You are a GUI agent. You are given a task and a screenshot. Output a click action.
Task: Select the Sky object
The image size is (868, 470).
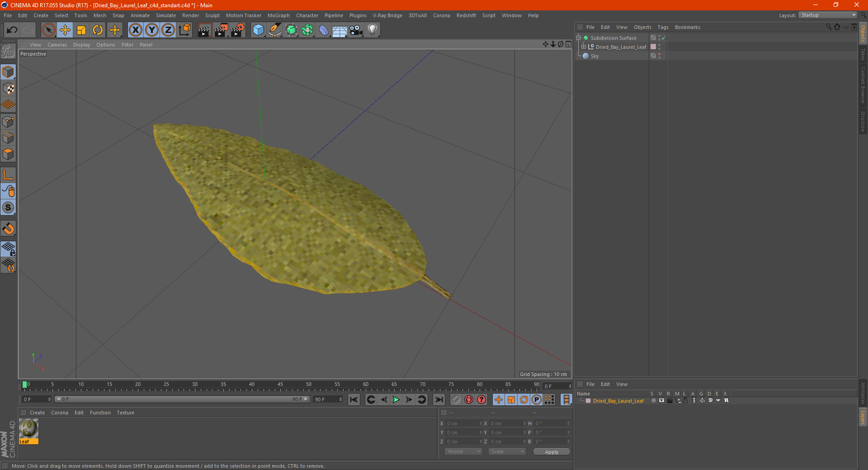[x=594, y=56]
